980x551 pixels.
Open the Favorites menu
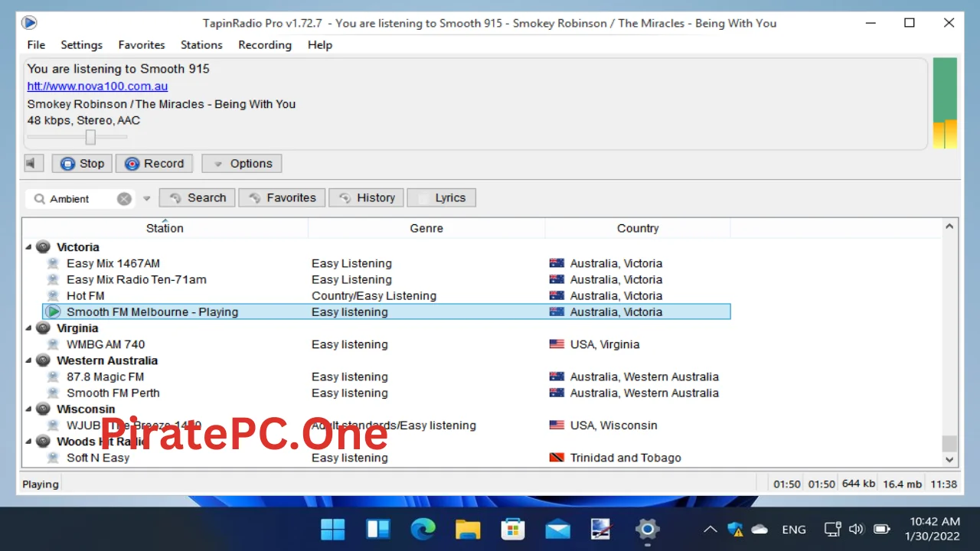coord(142,45)
